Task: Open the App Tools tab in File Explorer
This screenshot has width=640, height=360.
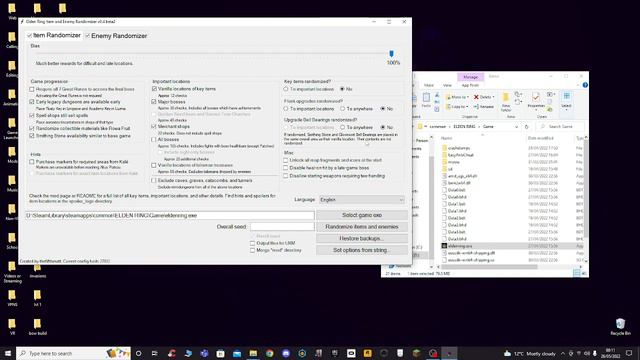Action: point(470,85)
